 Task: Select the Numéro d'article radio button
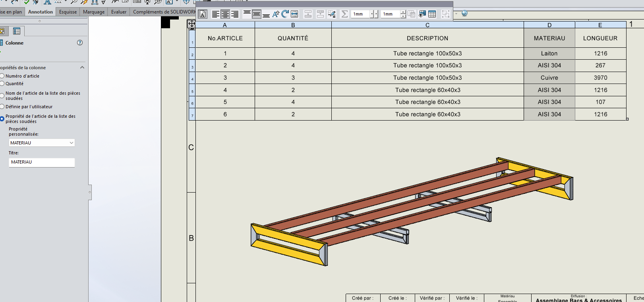pyautogui.click(x=2, y=76)
